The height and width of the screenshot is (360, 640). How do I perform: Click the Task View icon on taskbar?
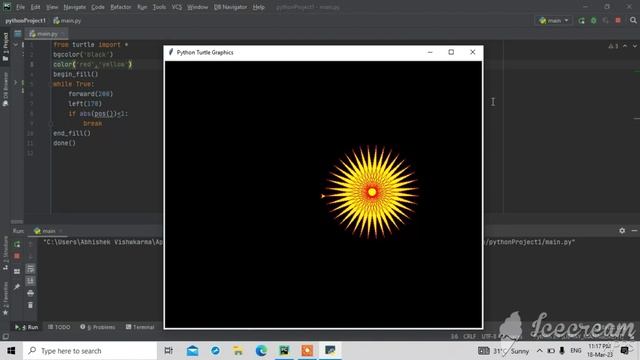pyautogui.click(x=168, y=351)
